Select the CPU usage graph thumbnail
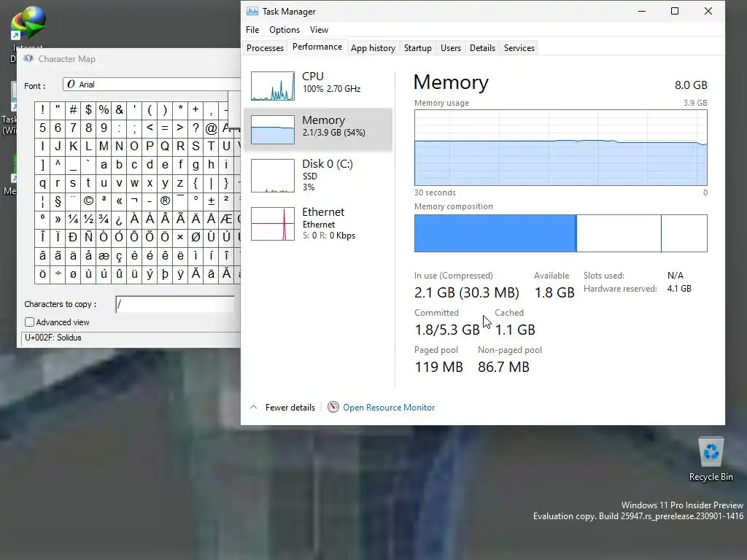This screenshot has width=747, height=560. point(273,86)
